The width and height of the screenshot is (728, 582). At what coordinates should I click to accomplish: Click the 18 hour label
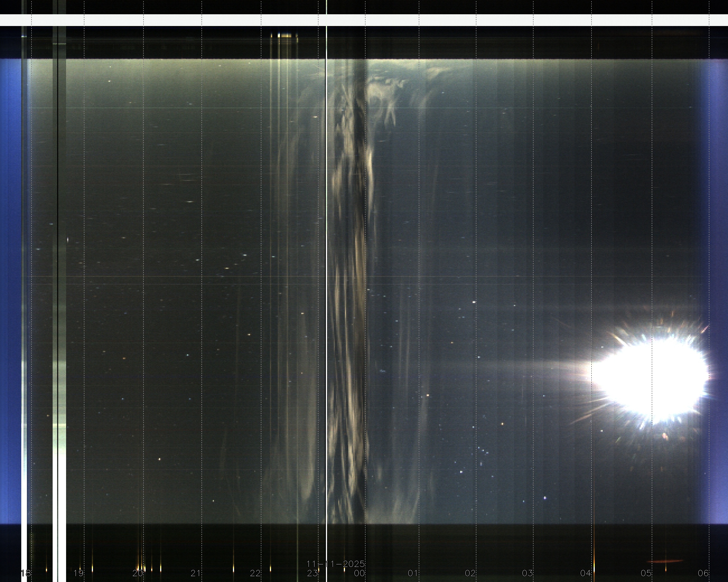click(26, 573)
